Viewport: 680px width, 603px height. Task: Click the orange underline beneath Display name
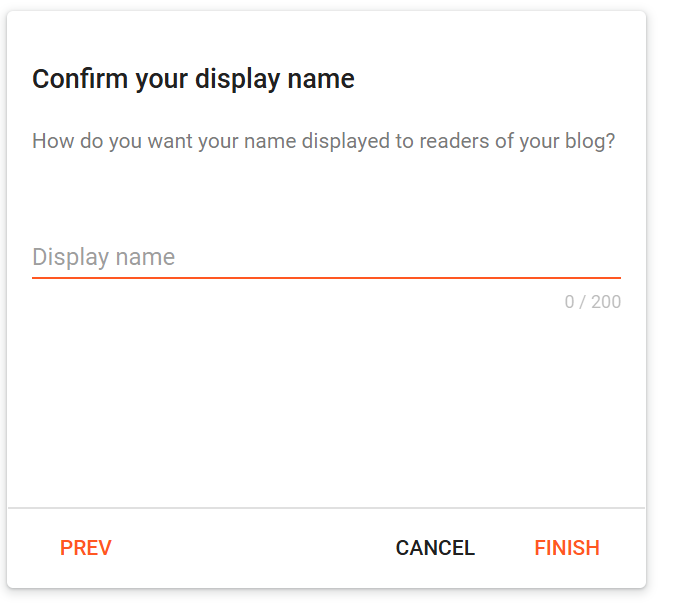[326, 278]
